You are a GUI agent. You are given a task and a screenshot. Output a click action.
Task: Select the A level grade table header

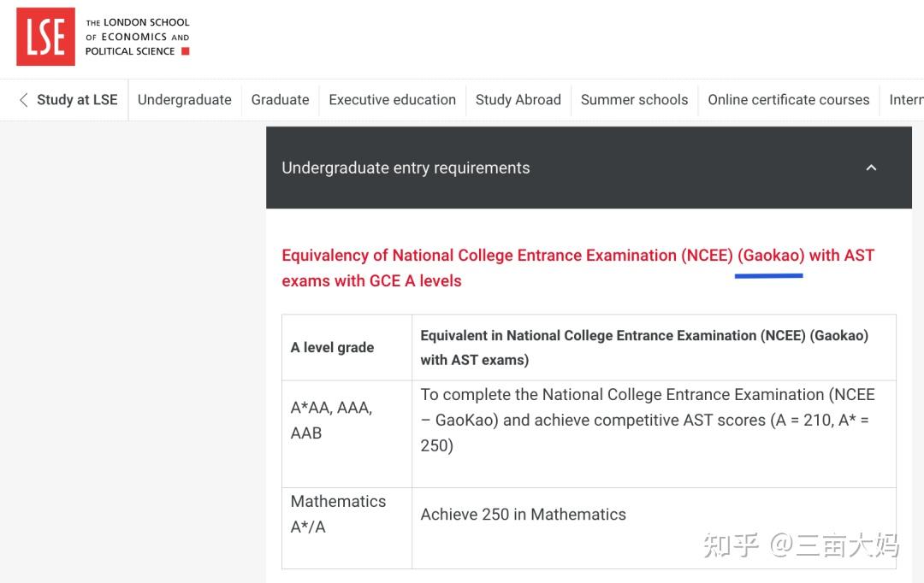pos(332,347)
